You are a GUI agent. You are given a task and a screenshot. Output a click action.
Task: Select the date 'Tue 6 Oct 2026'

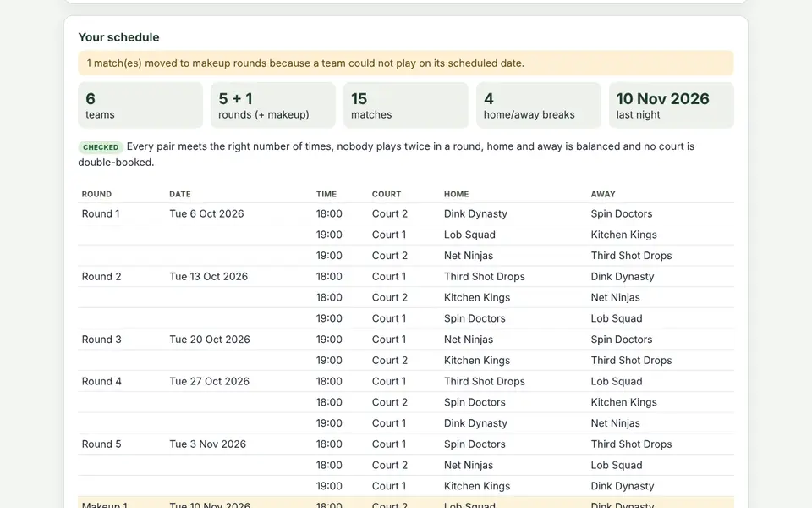[x=206, y=213]
